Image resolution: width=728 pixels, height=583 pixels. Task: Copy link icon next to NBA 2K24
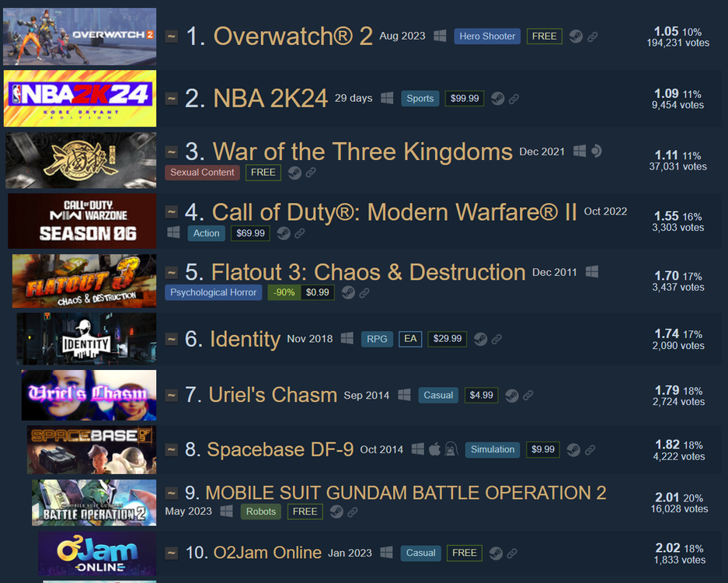click(x=514, y=99)
